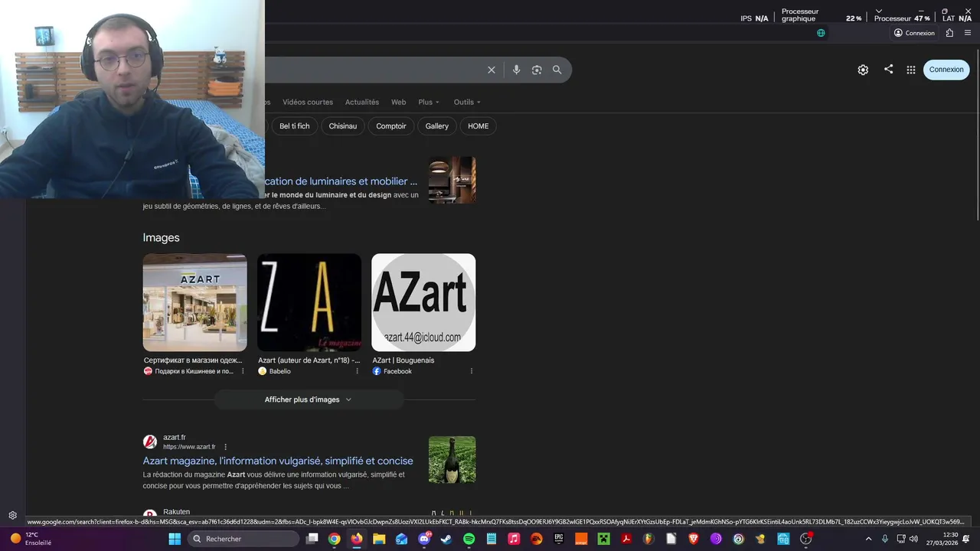Open the volume control in the tray
980x551 pixels.
913,539
